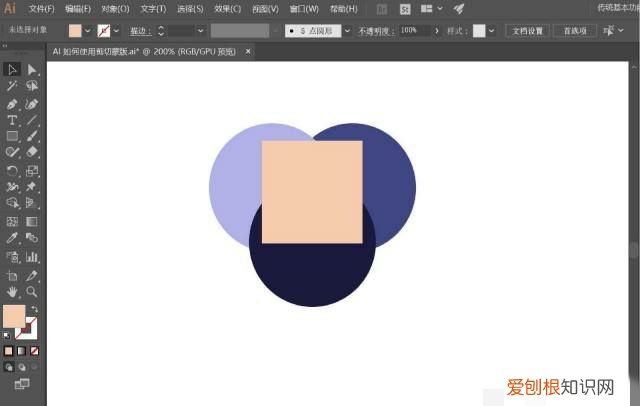Open the graphic style dropdown arrow
640x406 pixels.
491,31
